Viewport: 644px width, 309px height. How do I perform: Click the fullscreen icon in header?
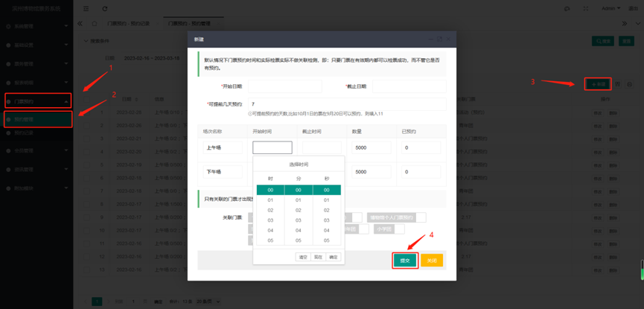tap(586, 9)
